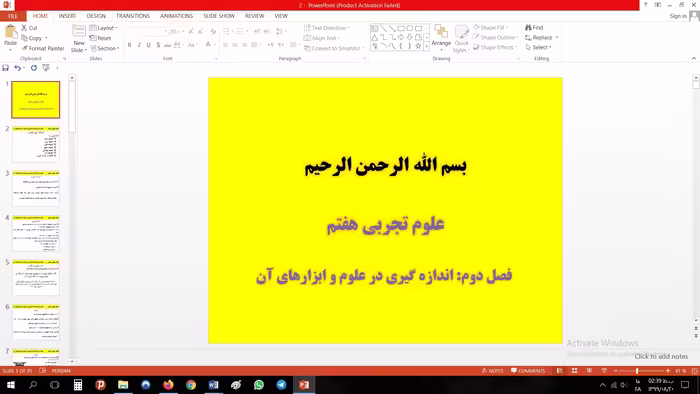Open Quick Styles gallery
The height and width of the screenshot is (394, 700).
tap(461, 38)
